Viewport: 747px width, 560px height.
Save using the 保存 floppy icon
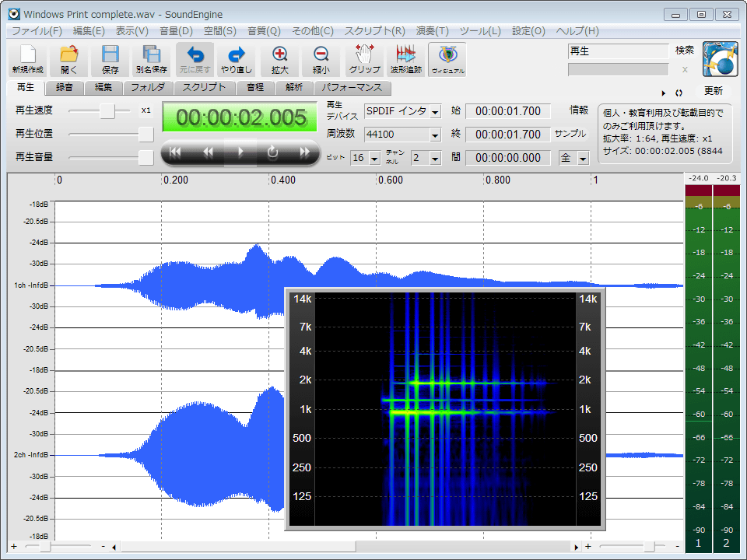click(110, 59)
